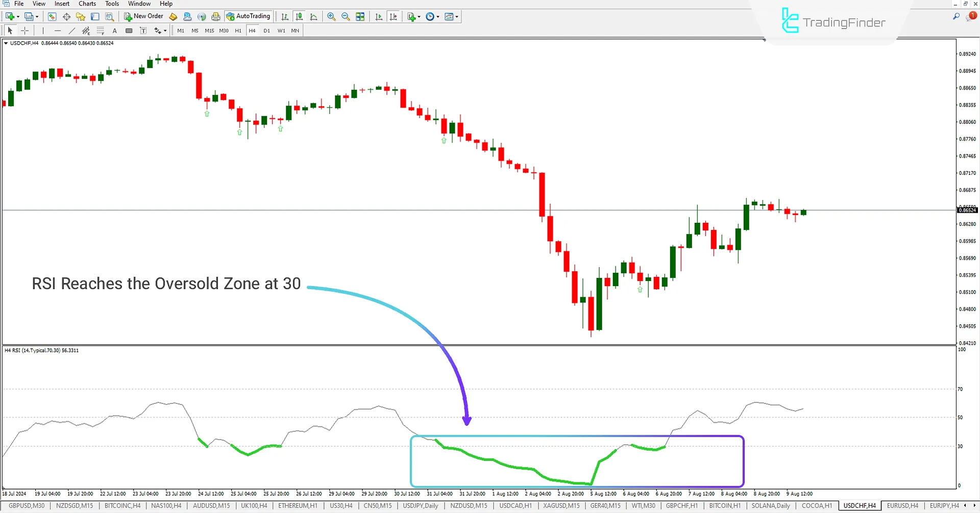Enable the Chart Shift toggle
The image size is (980, 513).
[x=394, y=16]
